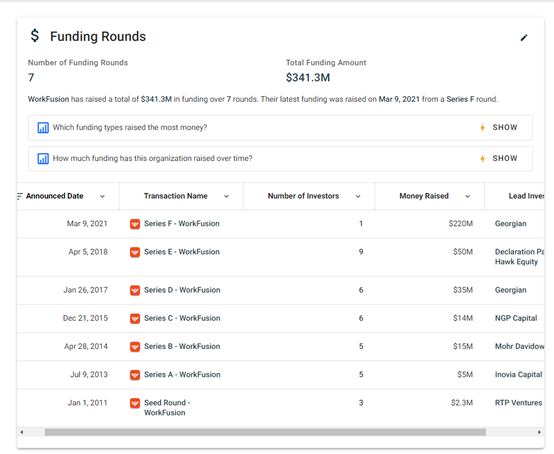Viewport: 554px width, 454px height.
Task: Open Series C - WorkFusion transaction
Action: (x=182, y=318)
